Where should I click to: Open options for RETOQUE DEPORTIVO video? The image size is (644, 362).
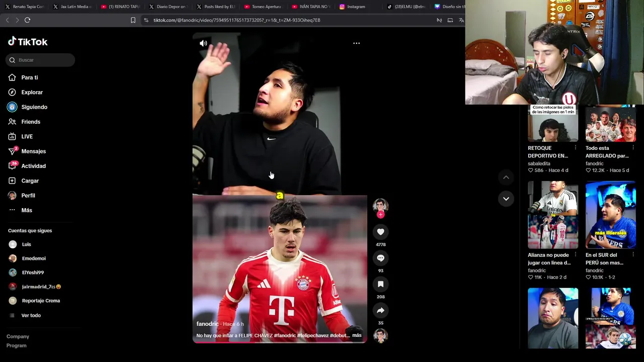point(575,148)
